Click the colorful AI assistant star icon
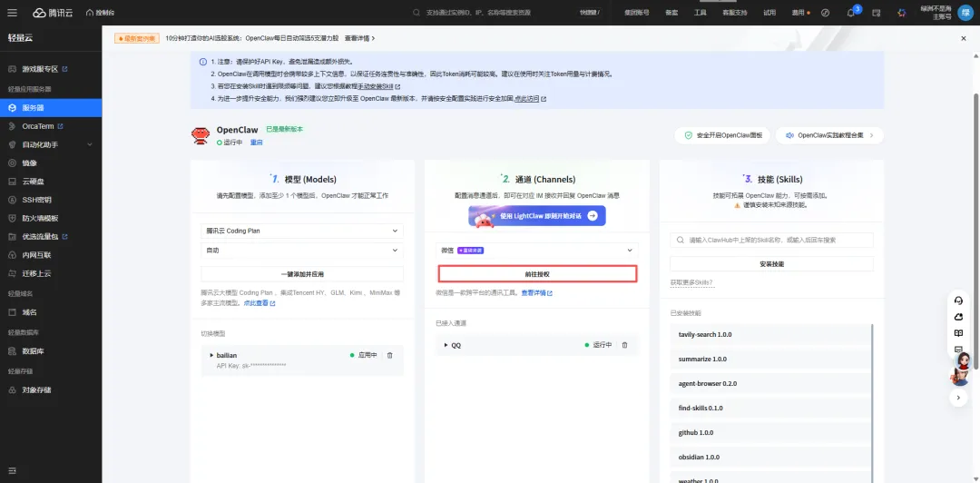The width and height of the screenshot is (980, 483). pyautogui.click(x=901, y=13)
